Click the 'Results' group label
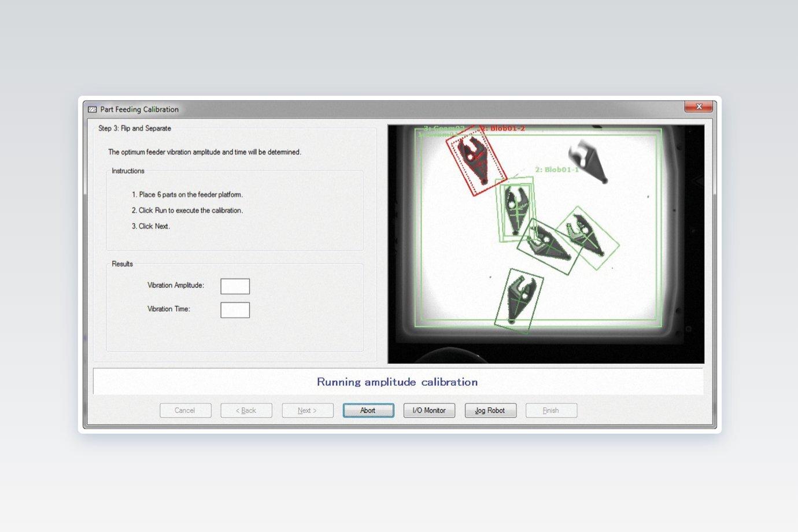The height and width of the screenshot is (532, 798). pos(123,264)
